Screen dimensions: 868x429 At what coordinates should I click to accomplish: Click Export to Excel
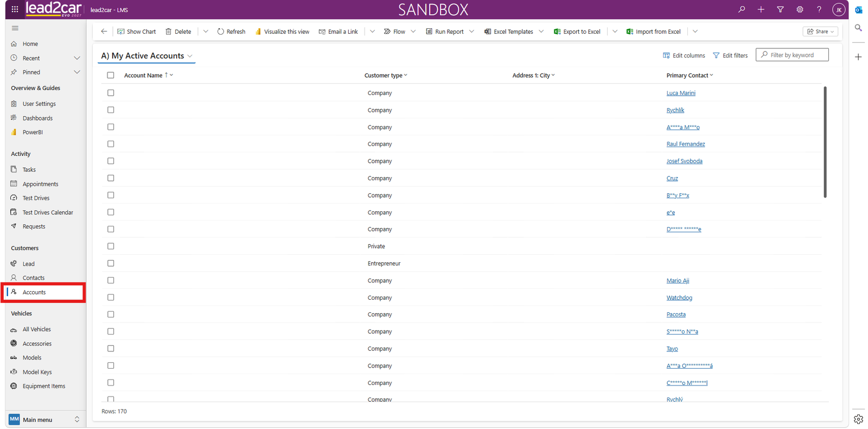[577, 31]
